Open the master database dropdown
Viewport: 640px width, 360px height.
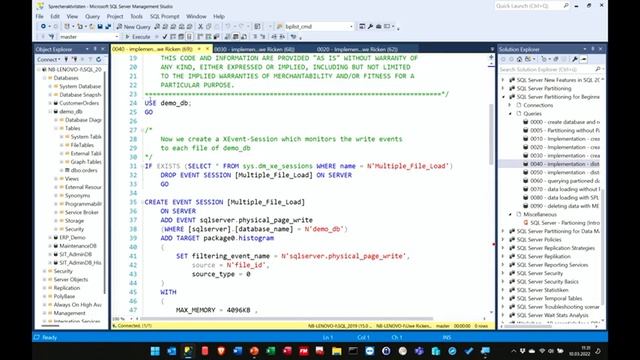[x=117, y=37]
